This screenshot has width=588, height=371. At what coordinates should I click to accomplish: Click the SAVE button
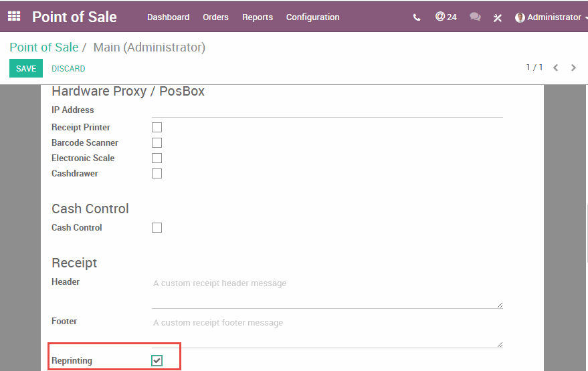point(26,68)
